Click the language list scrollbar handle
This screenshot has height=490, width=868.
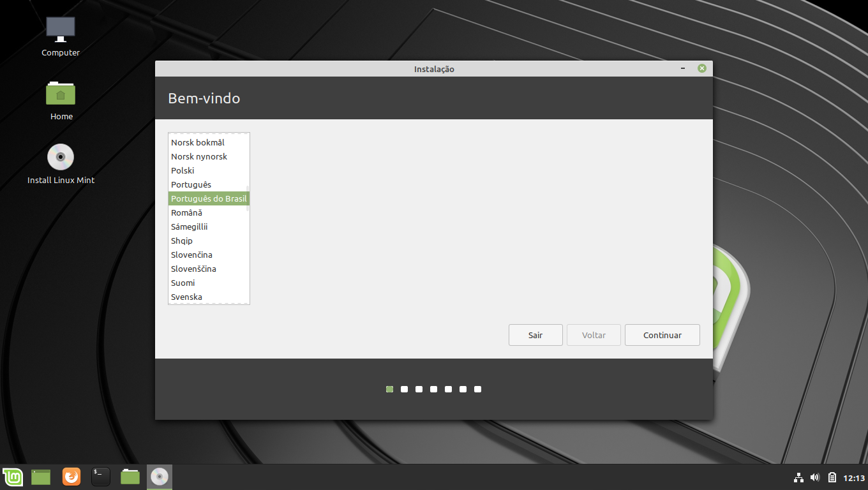pos(248,198)
